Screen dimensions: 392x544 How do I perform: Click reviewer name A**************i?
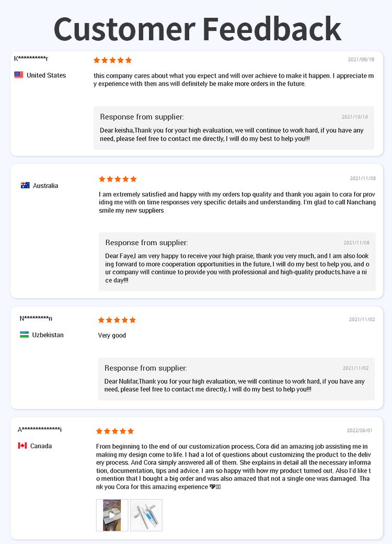pos(40,429)
